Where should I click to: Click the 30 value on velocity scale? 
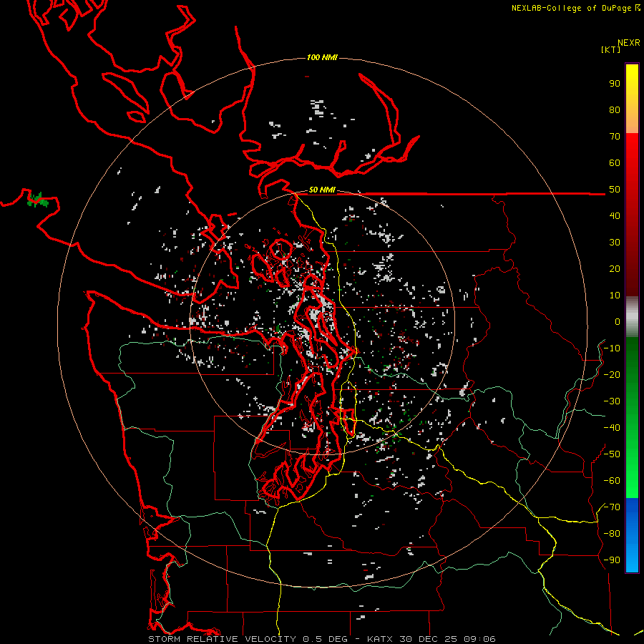615,243
